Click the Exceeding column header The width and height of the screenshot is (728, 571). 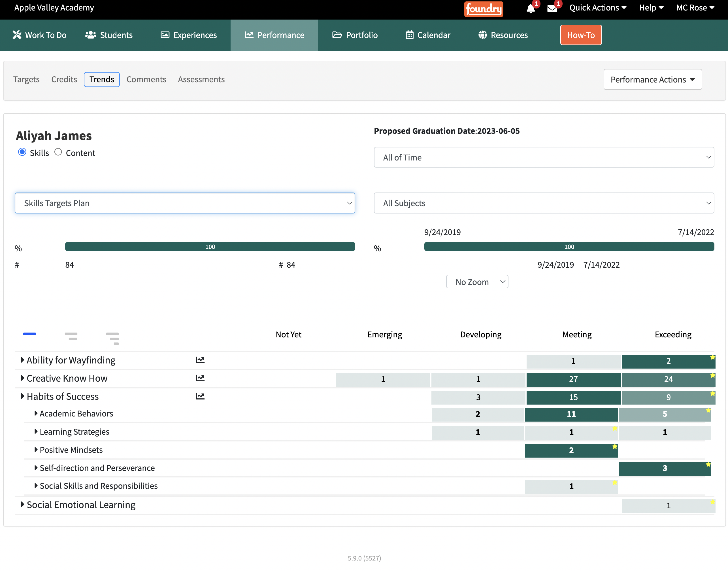point(673,334)
